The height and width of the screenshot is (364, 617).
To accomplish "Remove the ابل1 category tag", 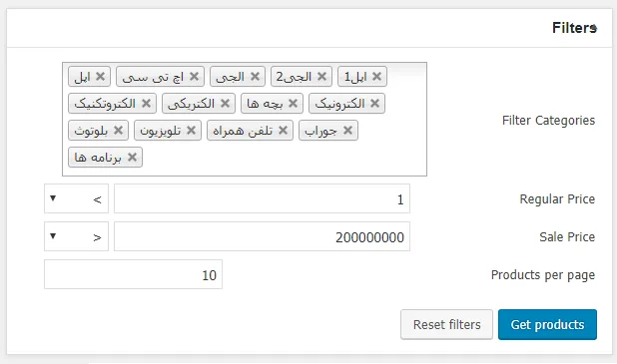I will (377, 76).
